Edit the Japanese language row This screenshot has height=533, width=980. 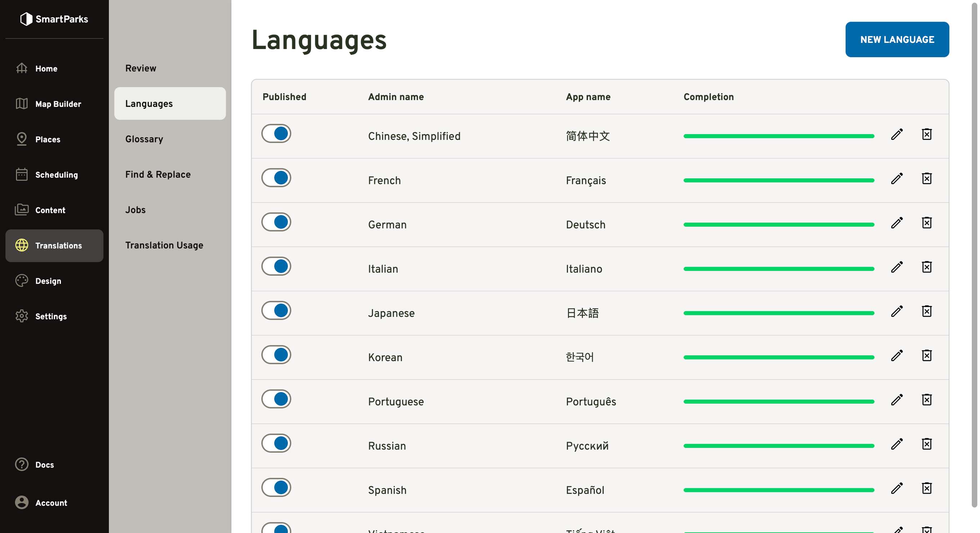pos(897,311)
